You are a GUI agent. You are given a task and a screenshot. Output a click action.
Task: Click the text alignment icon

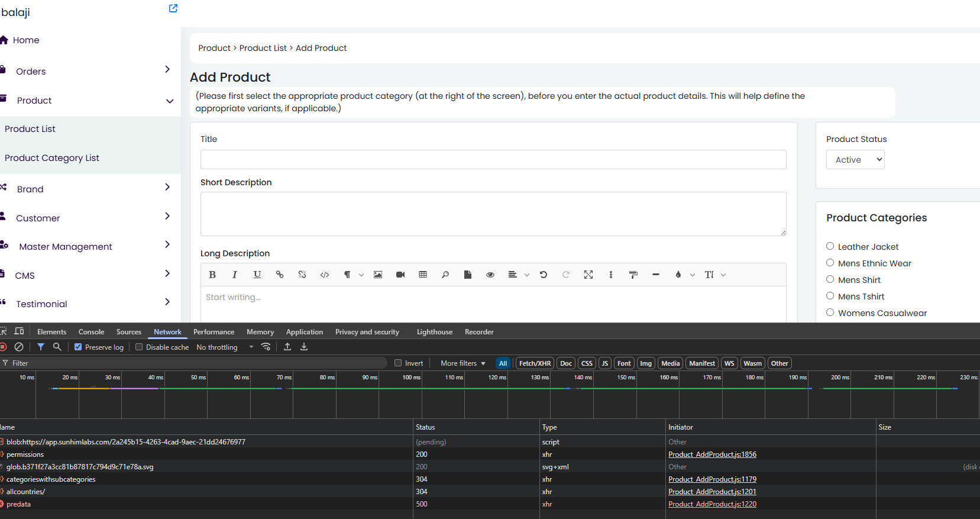coord(513,275)
